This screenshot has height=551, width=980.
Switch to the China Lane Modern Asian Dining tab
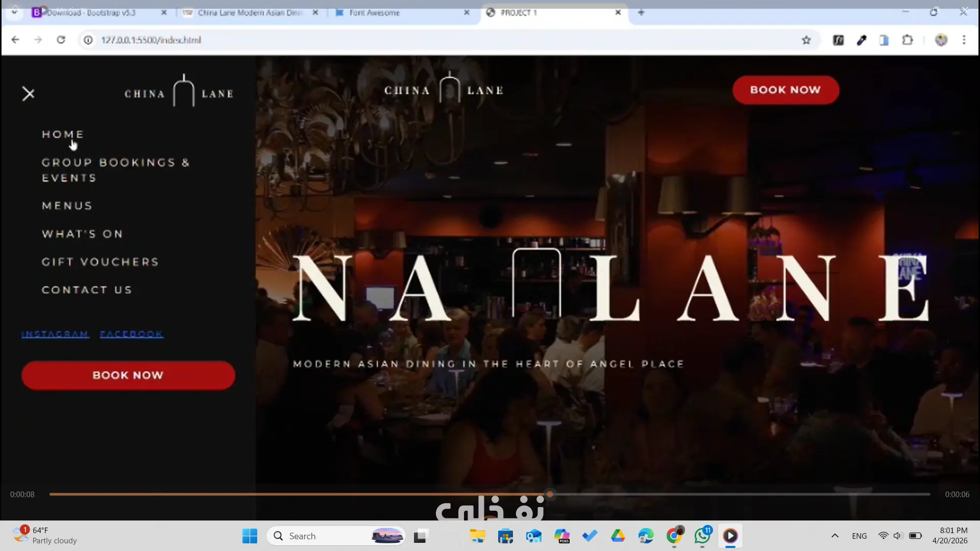(250, 13)
